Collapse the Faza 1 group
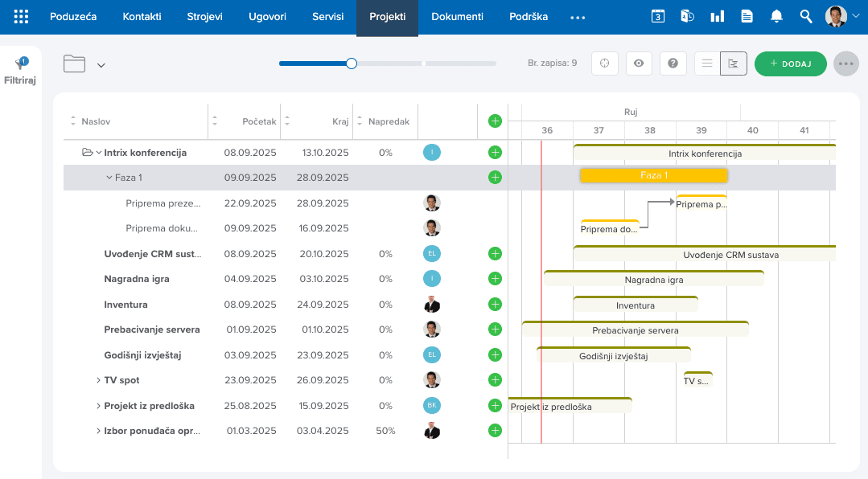Screen dimensions: 868x479 point(109,178)
